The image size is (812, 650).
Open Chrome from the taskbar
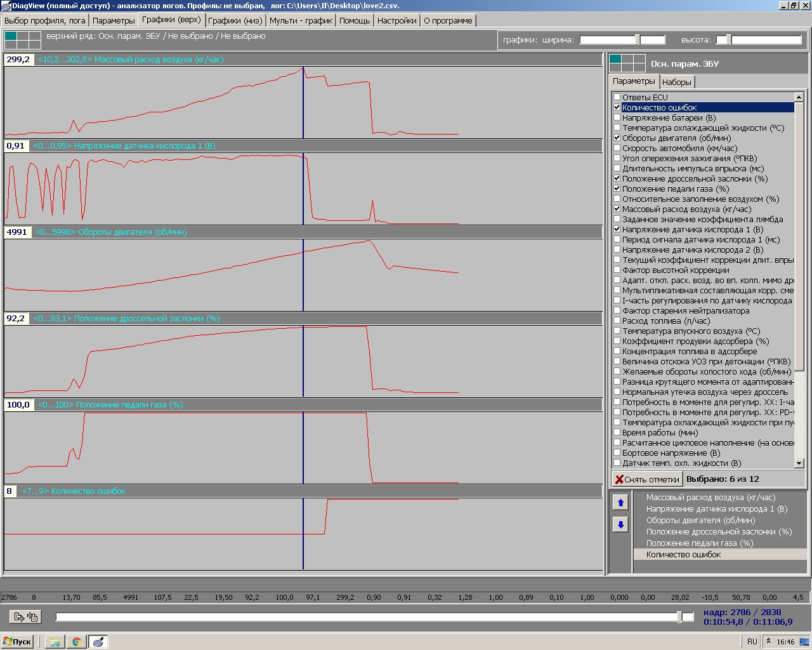76,642
